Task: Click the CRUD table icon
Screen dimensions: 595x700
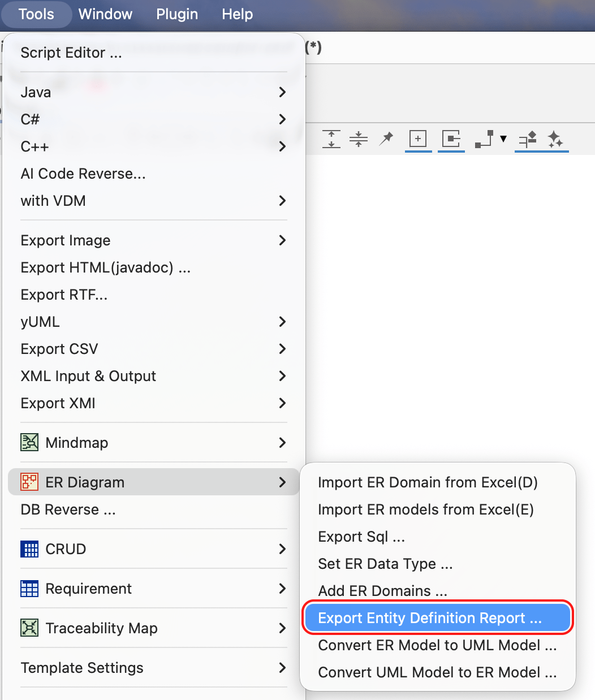Action: (29, 549)
